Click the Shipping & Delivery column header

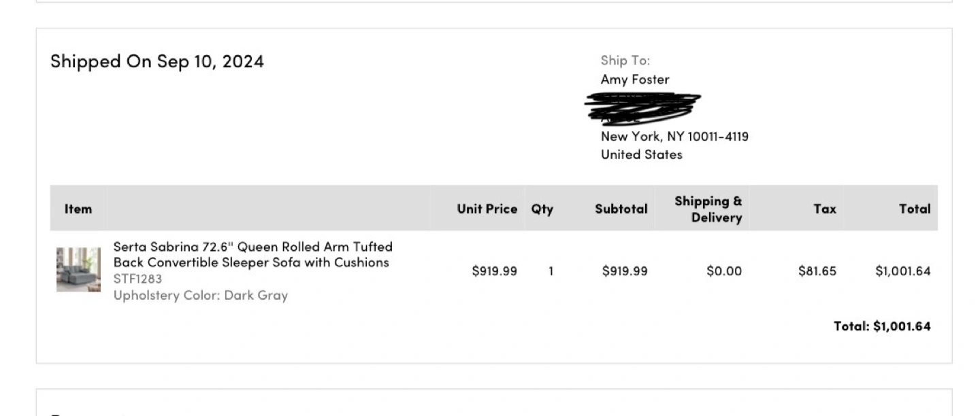[708, 209]
